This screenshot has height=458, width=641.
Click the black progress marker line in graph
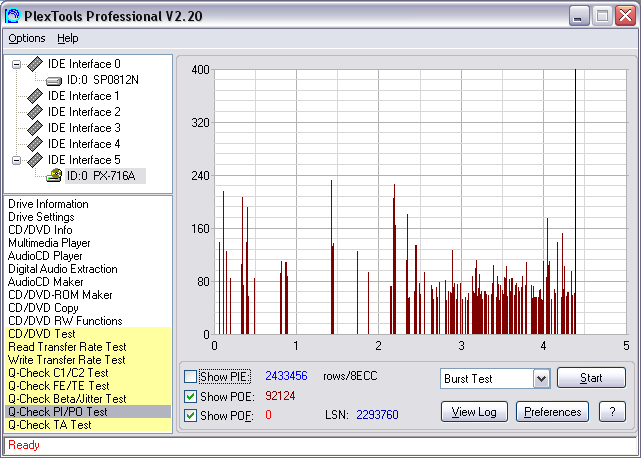coord(575,202)
